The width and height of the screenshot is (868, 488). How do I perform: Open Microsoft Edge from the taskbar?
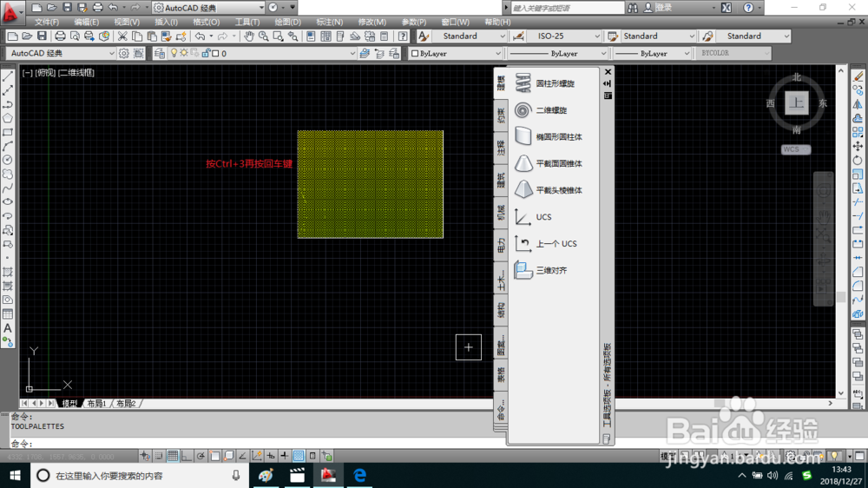point(360,475)
